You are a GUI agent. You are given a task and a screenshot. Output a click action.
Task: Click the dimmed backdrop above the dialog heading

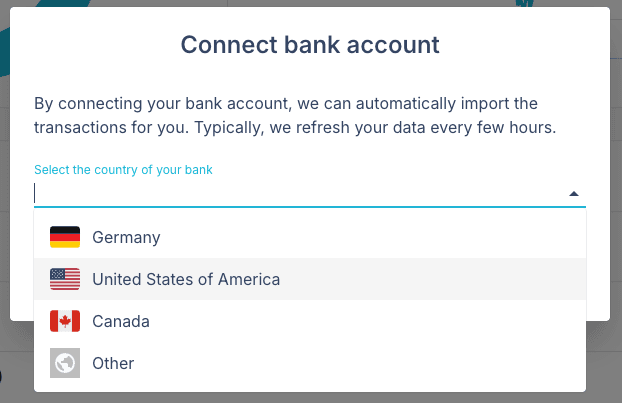pos(300,3)
